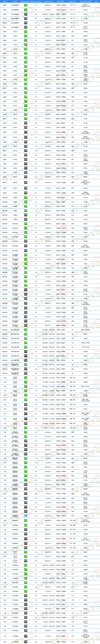This screenshot has height=644, width=100.
Task: Click engine code CZCA in Seat Leon row
Action: point(86,84)
